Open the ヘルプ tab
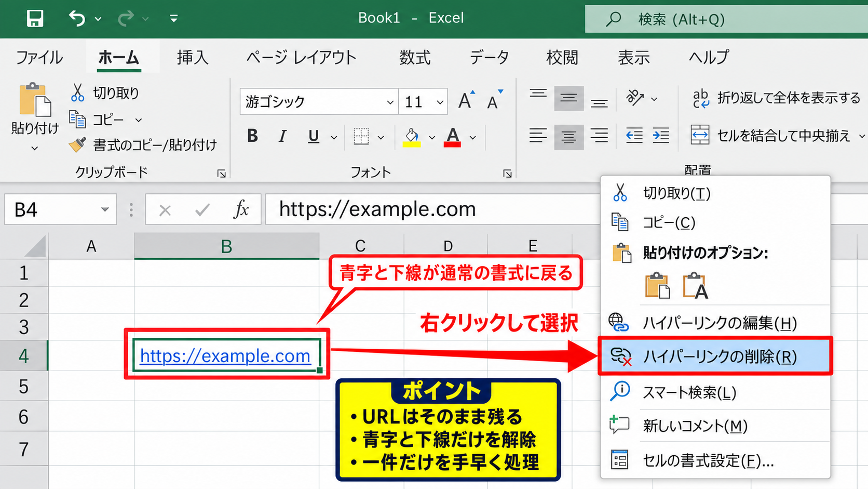868x489 pixels. point(709,57)
